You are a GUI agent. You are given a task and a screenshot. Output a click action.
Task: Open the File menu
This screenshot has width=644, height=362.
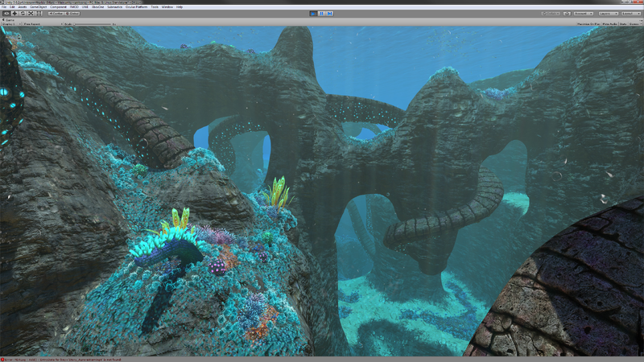point(4,7)
